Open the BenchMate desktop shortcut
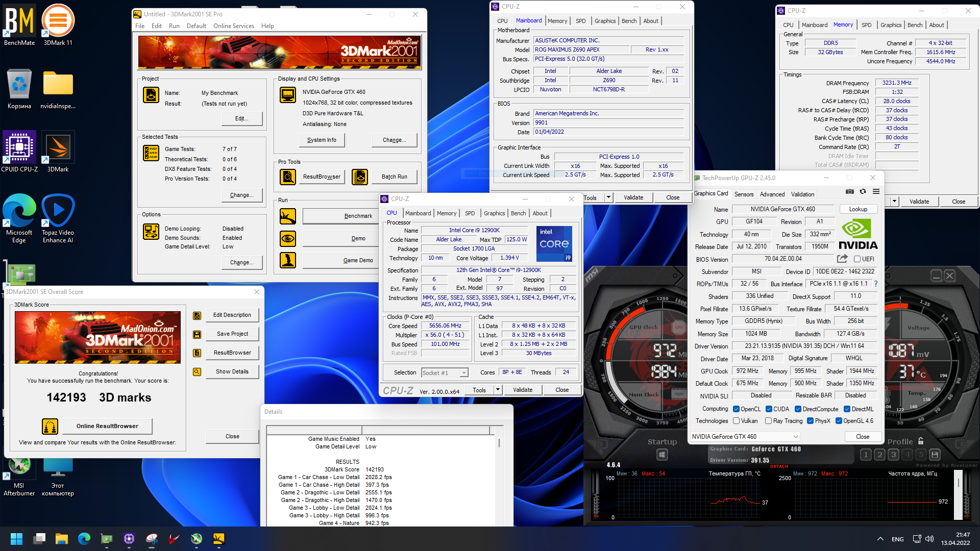 (x=19, y=24)
